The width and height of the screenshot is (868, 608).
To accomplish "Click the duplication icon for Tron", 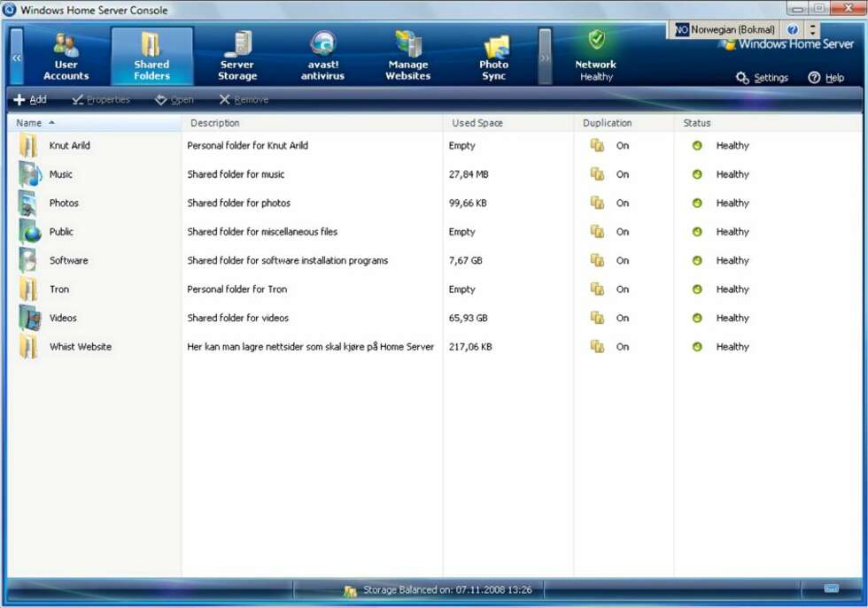I will (597, 289).
